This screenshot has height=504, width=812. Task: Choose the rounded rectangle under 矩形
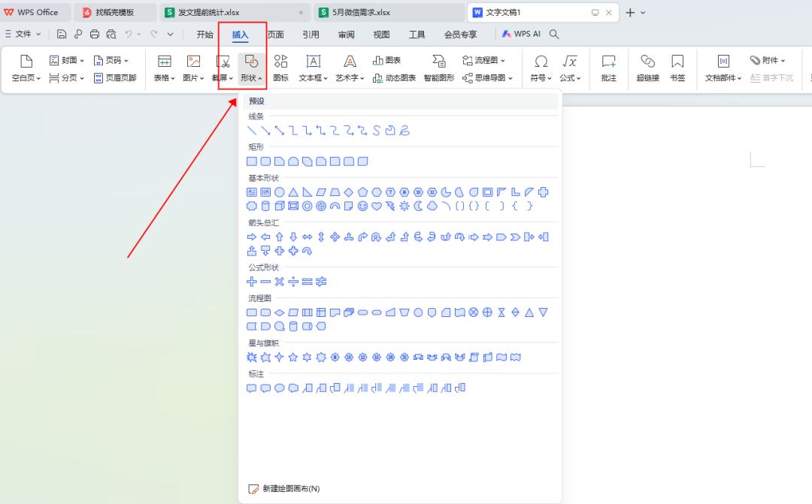265,162
